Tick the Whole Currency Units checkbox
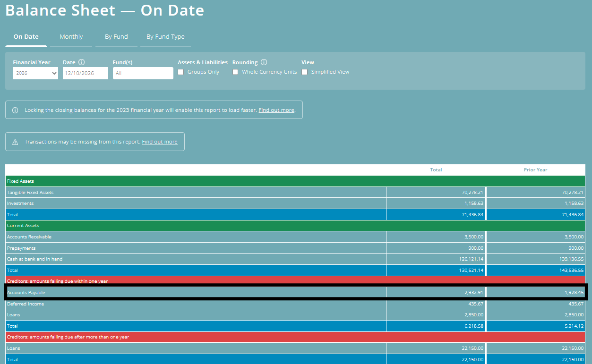This screenshot has width=592, height=364. 235,72
